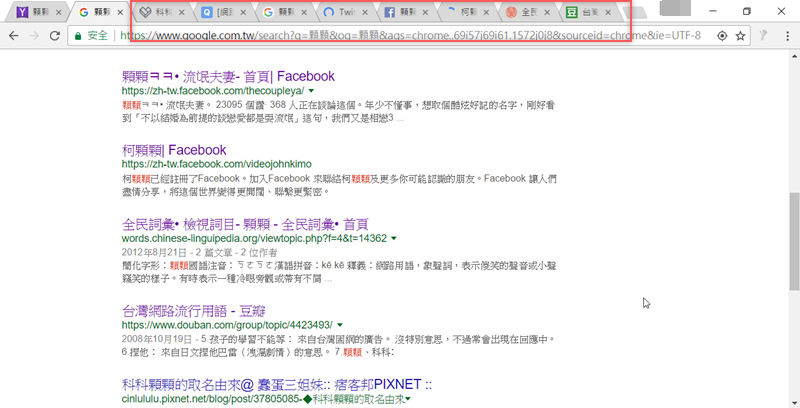Close the Facebook 顆顆 tab
The image size is (800, 408).
pyautogui.click(x=426, y=12)
